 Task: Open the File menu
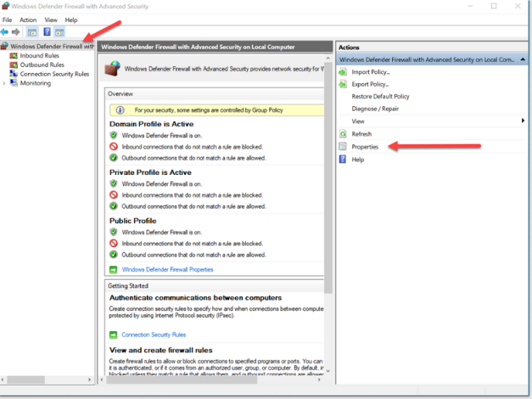point(7,20)
